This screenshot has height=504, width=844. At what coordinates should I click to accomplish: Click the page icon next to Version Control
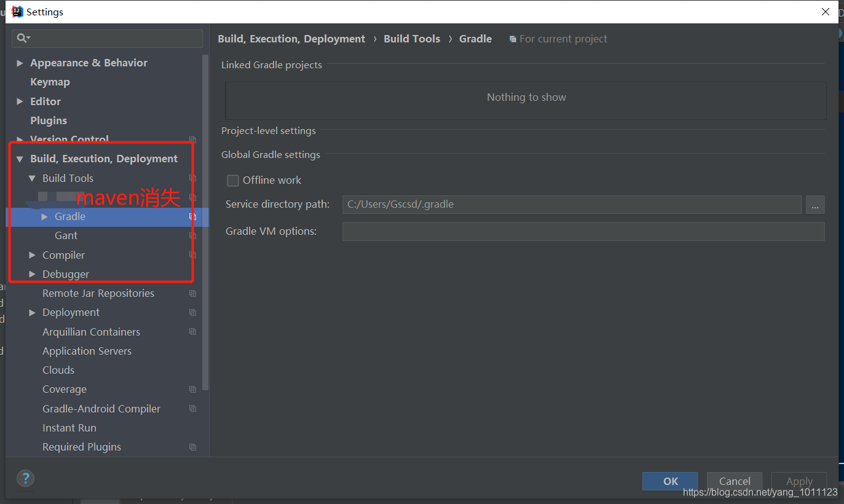point(192,139)
